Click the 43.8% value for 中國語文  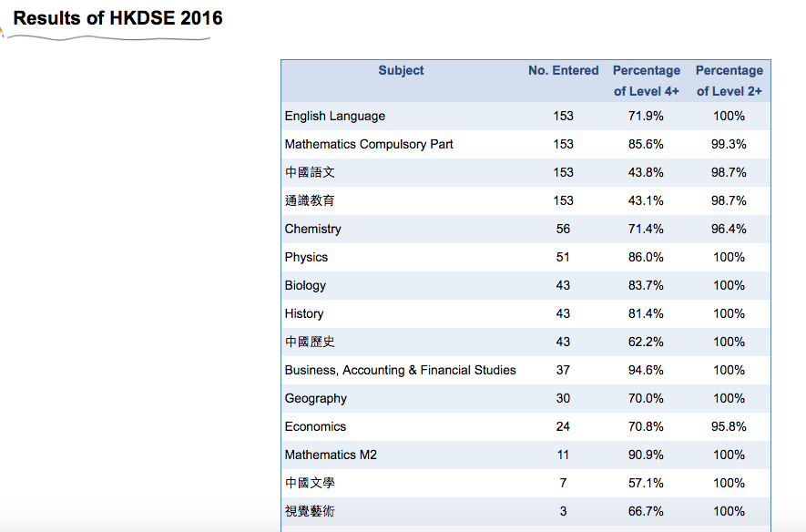(646, 173)
